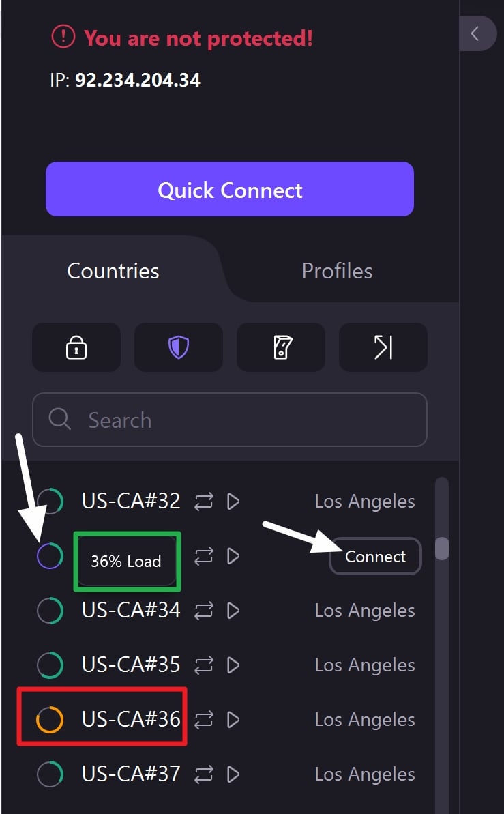The height and width of the screenshot is (814, 504).
Task: Click the P2P arrows icon for US-CA#32
Action: pyautogui.click(x=204, y=502)
